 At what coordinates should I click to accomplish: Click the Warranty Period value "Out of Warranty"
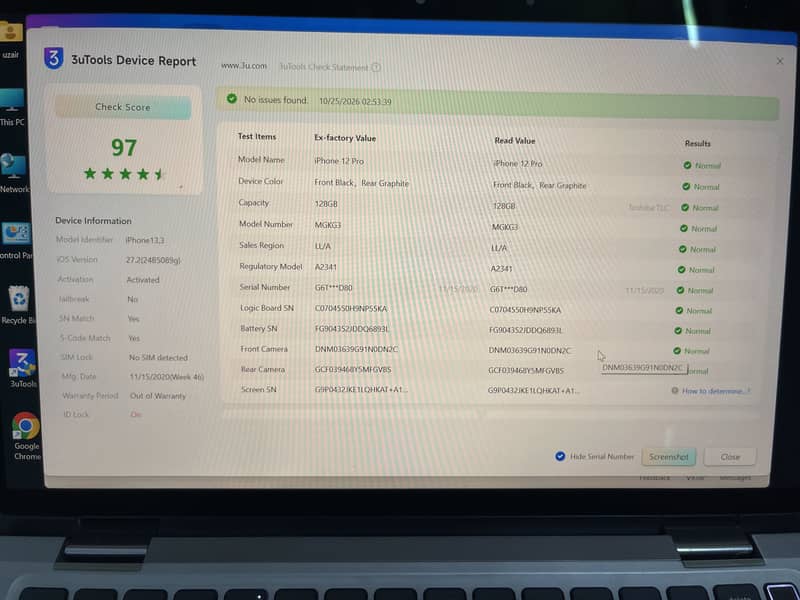(x=158, y=396)
